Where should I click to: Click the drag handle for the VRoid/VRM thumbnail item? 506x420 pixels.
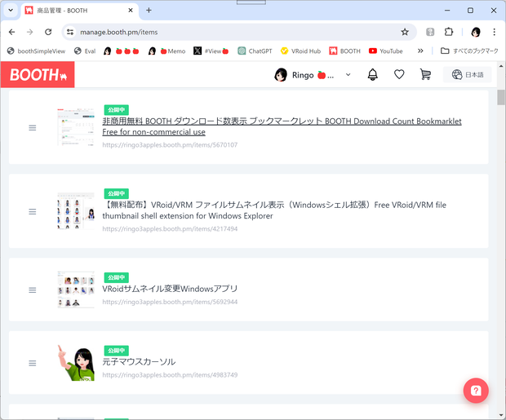(33, 211)
